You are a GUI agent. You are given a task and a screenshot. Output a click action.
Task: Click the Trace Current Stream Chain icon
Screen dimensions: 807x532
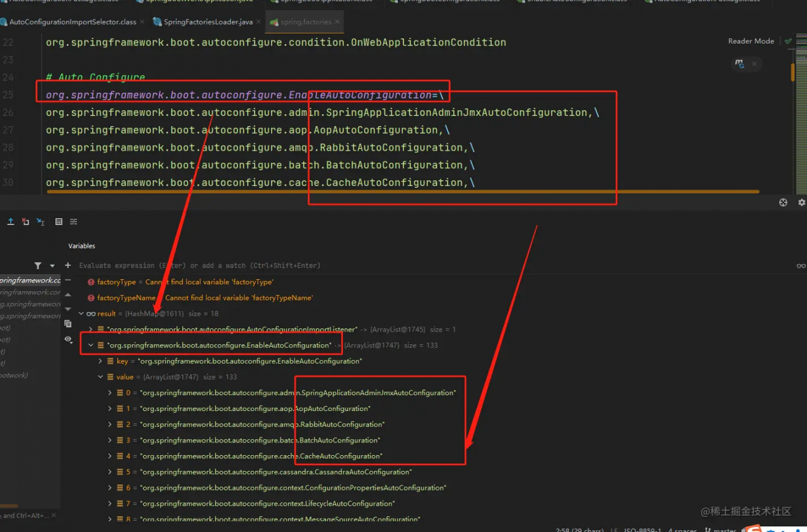pos(74,222)
